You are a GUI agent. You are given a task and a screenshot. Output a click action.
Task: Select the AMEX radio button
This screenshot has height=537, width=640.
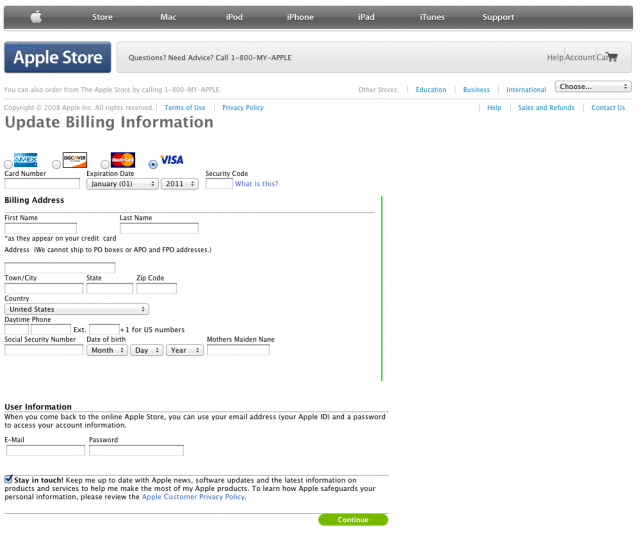(8, 164)
